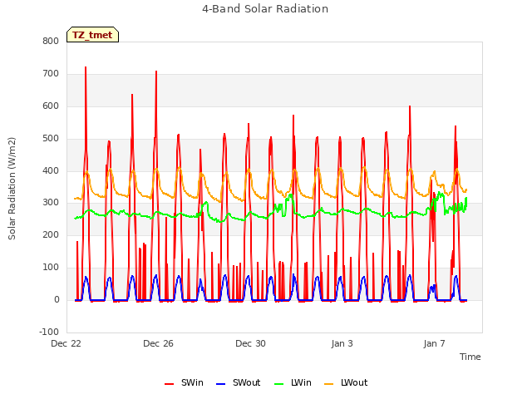The image size is (532, 399).
Task: Click the highest red SWin peak above 700
Action: tap(86, 67)
